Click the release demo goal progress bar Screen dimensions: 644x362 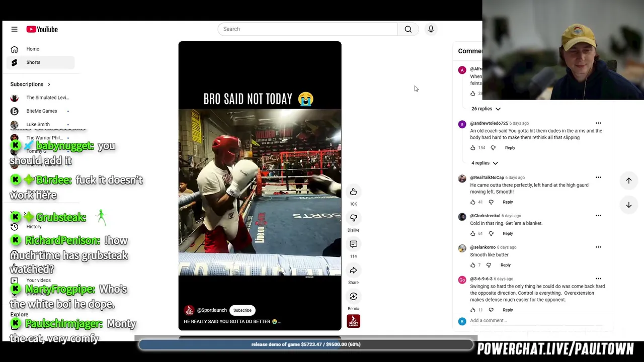coord(306,344)
